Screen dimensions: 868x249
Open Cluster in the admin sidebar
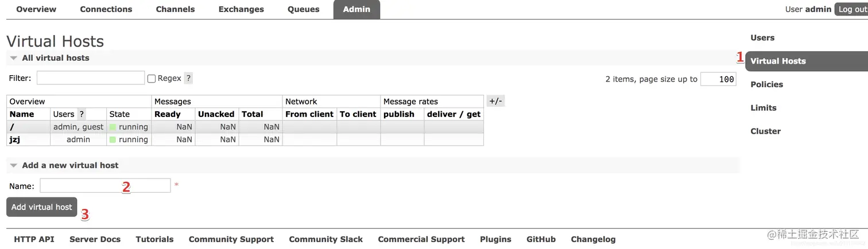[x=765, y=131]
